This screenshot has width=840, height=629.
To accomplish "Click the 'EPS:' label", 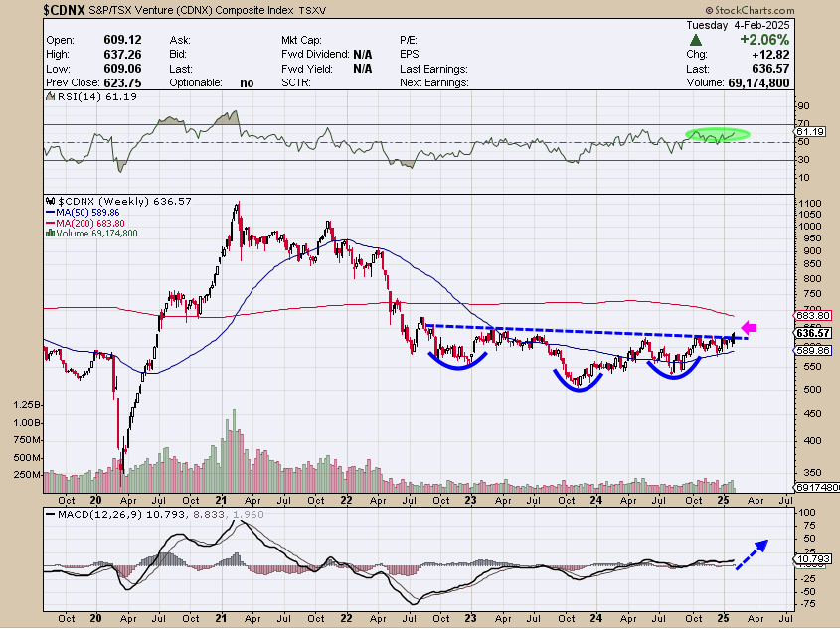I will (x=410, y=54).
